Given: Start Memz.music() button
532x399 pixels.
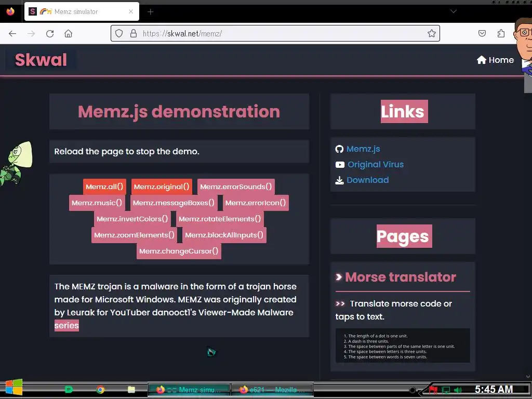Looking at the screenshot, I should coord(97,203).
